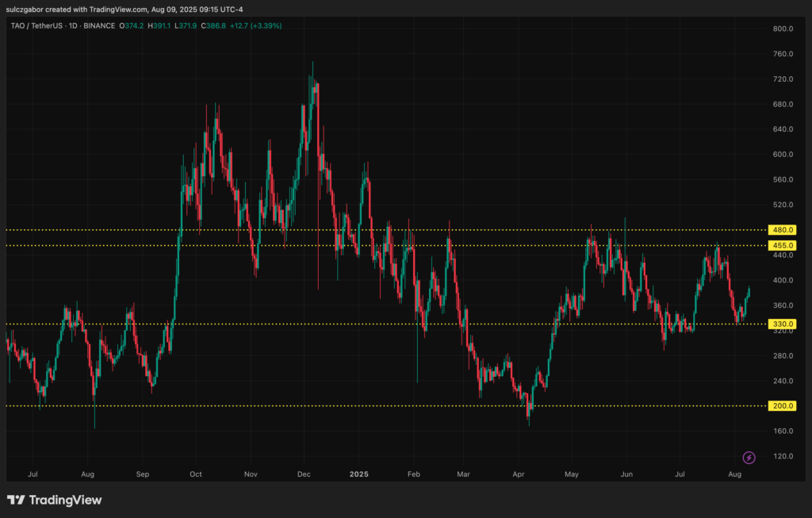812x518 pixels.
Task: Click the TradingView logo icon
Action: click(x=16, y=500)
